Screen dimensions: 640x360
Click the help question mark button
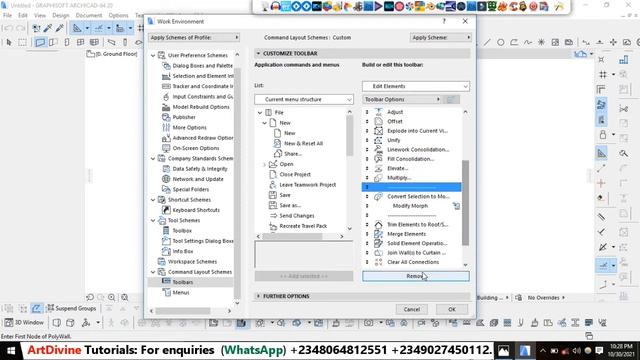(444, 21)
